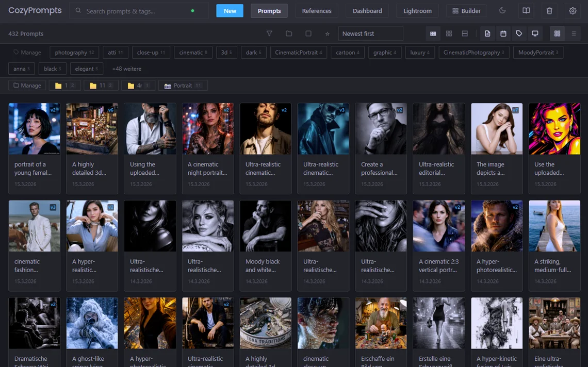Switch to the list view layout

pos(574,33)
